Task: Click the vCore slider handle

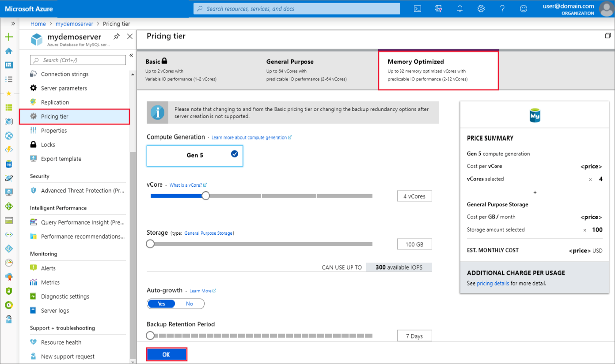Action: [x=205, y=196]
